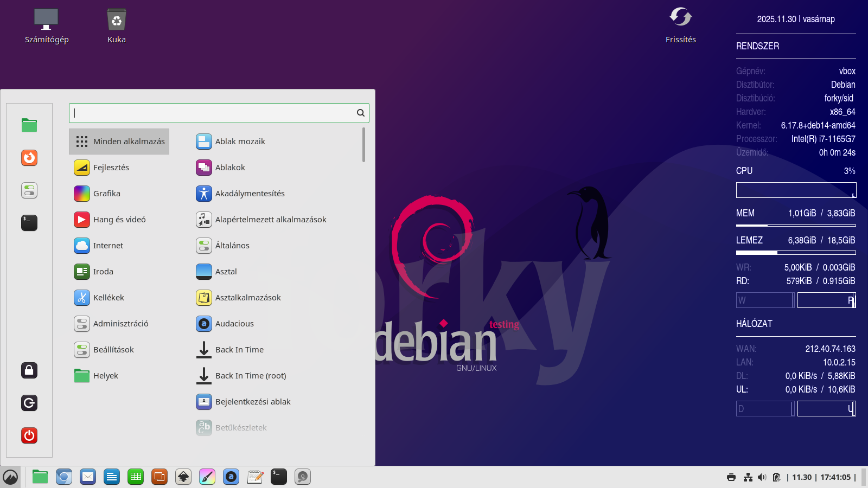Click the lock screen icon in menu sidebar
The height and width of the screenshot is (488, 868).
[x=29, y=370]
